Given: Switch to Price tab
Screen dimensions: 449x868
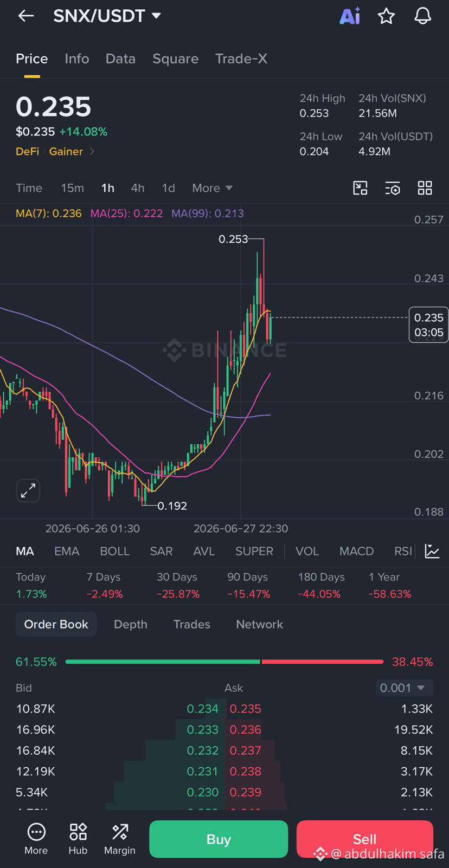Looking at the screenshot, I should [31, 59].
